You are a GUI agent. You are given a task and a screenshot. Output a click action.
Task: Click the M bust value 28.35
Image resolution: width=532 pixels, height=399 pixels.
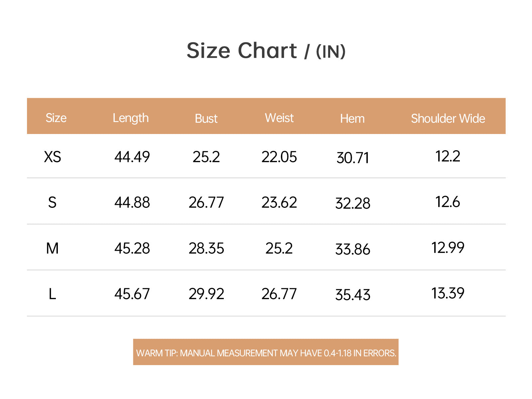[206, 248]
